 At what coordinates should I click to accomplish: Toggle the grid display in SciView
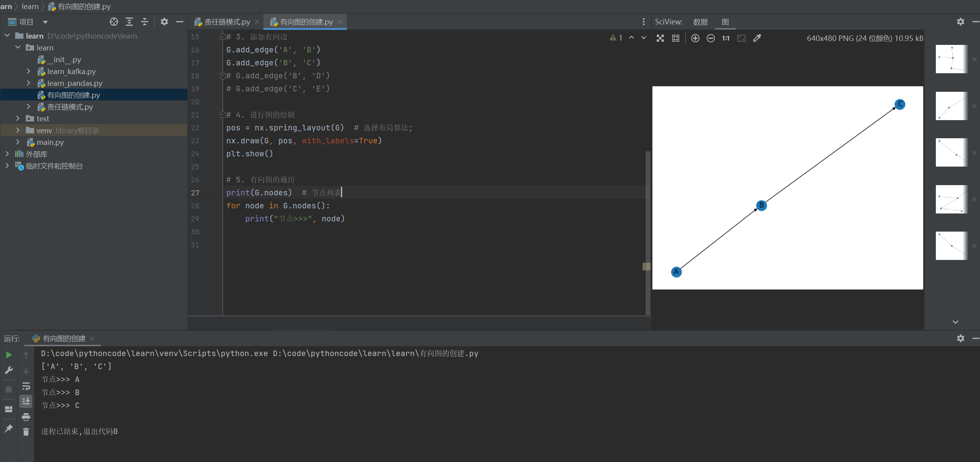pos(676,38)
